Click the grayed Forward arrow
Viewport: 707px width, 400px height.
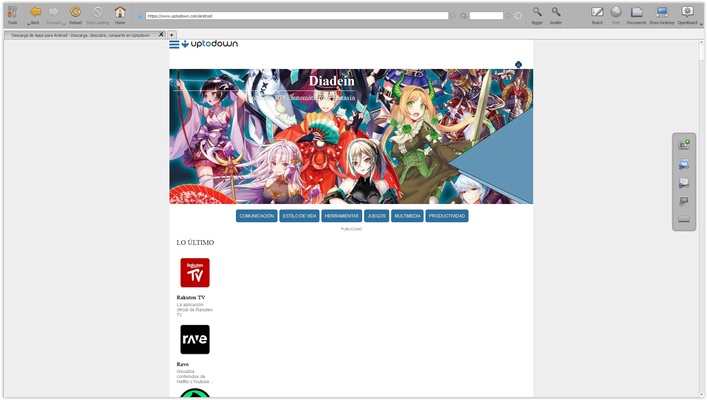point(54,12)
